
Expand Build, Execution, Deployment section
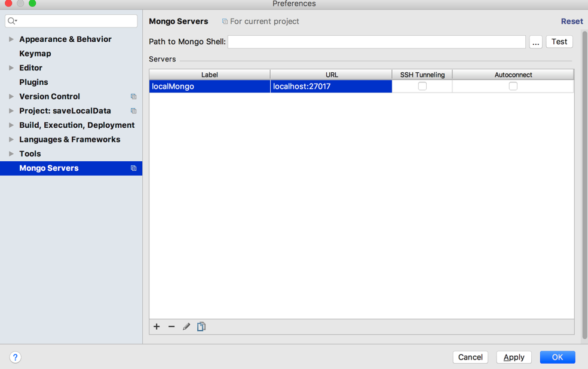point(11,125)
